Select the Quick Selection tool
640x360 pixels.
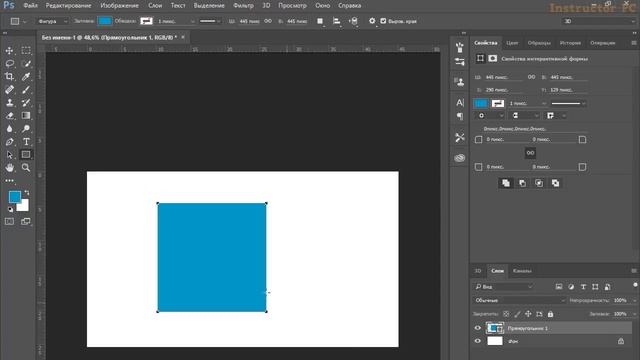(26, 64)
